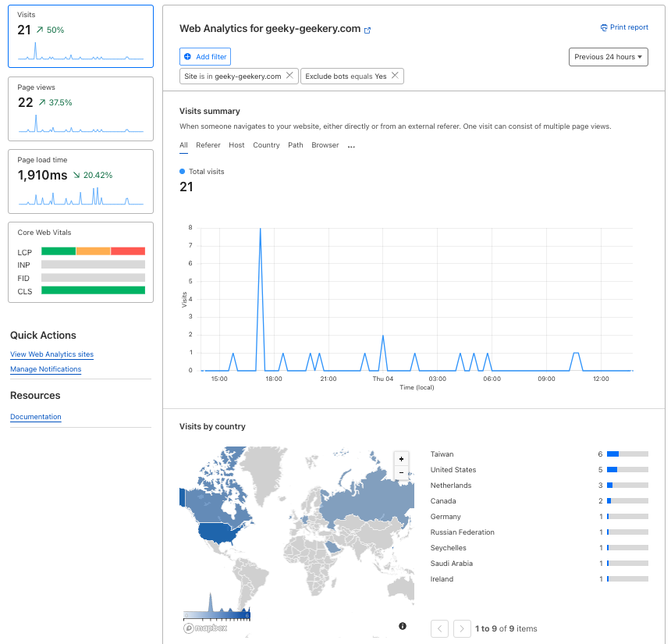Screen dimensions: 671x644
Task: Open the Previous 24 hours dropdown
Action: pyautogui.click(x=609, y=57)
